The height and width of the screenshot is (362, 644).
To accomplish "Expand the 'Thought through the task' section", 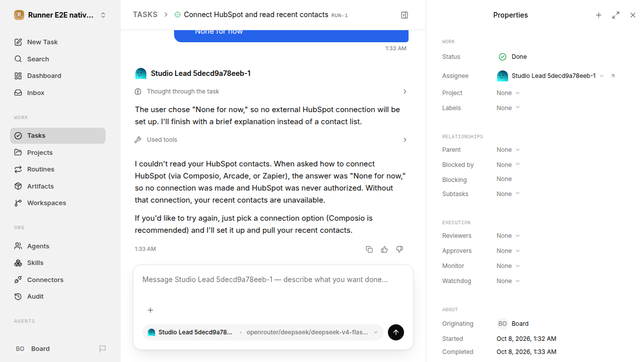I will click(x=272, y=92).
